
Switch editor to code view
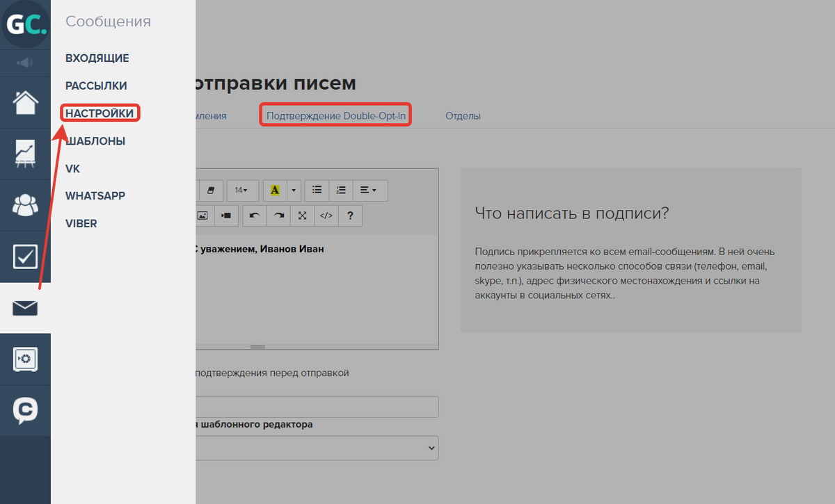[326, 216]
